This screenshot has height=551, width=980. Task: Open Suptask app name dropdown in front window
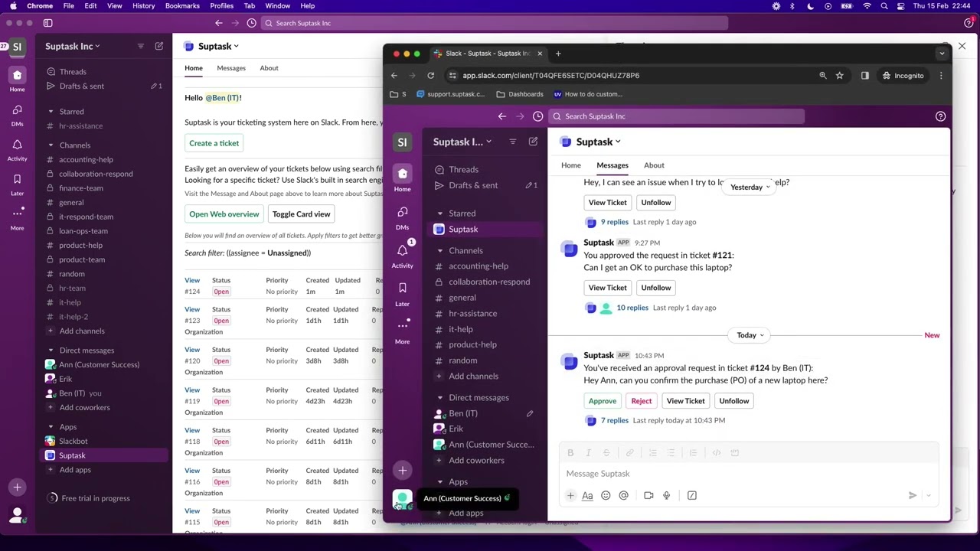(x=598, y=142)
